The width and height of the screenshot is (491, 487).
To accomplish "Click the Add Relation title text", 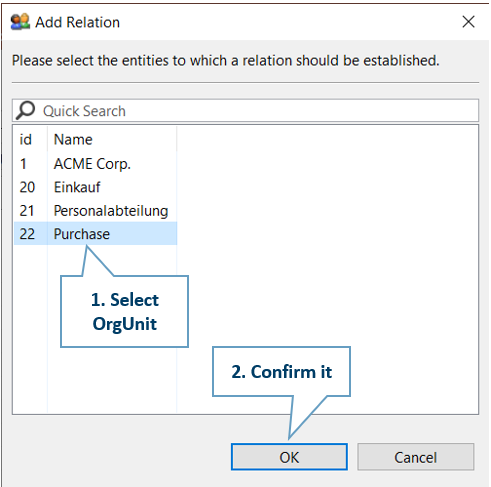I will tap(78, 22).
